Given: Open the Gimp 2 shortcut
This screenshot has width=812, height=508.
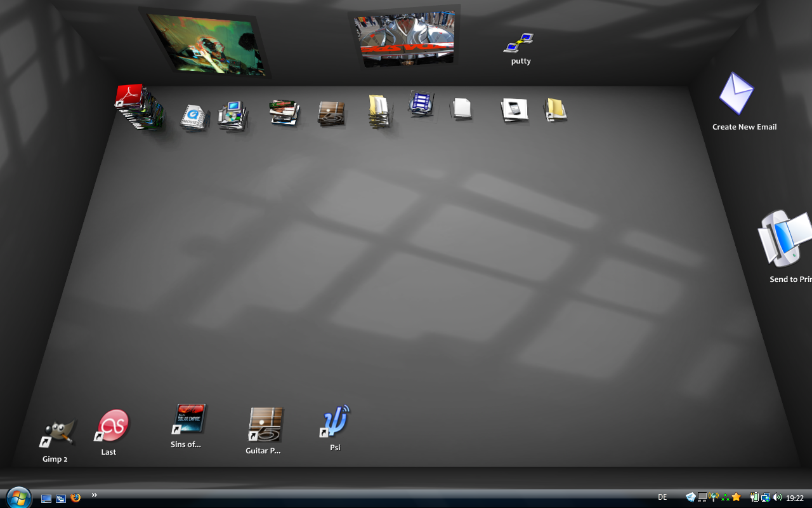Looking at the screenshot, I should 58,433.
